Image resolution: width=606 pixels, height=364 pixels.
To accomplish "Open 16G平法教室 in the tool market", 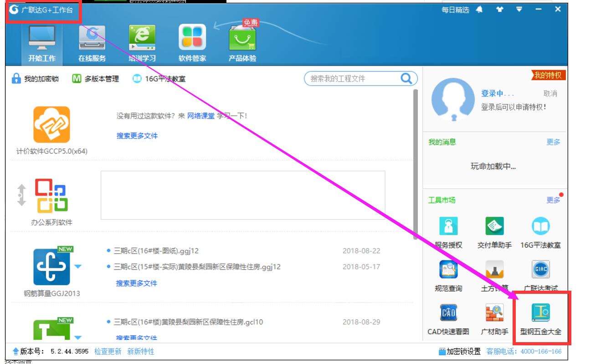I will [x=540, y=233].
